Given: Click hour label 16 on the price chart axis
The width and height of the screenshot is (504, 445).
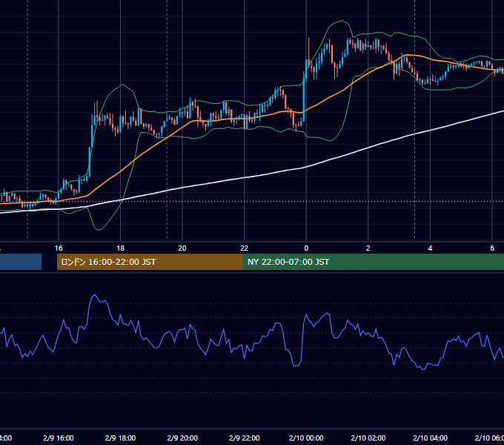Looking at the screenshot, I should 59,248.
